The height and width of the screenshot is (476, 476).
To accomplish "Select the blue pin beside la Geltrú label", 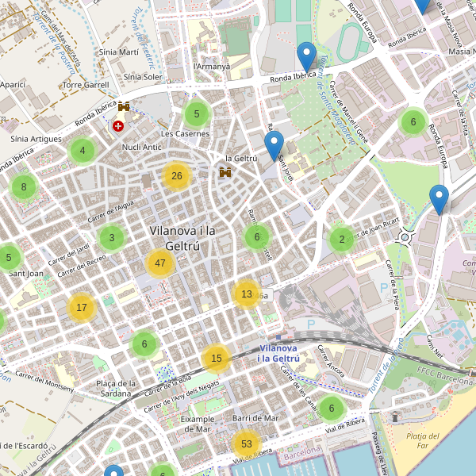I will pos(274,146).
